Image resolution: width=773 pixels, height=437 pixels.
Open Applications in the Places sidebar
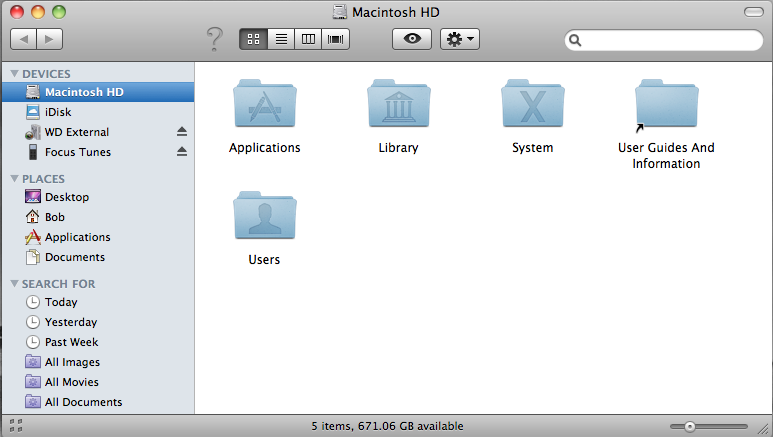(x=98, y=237)
